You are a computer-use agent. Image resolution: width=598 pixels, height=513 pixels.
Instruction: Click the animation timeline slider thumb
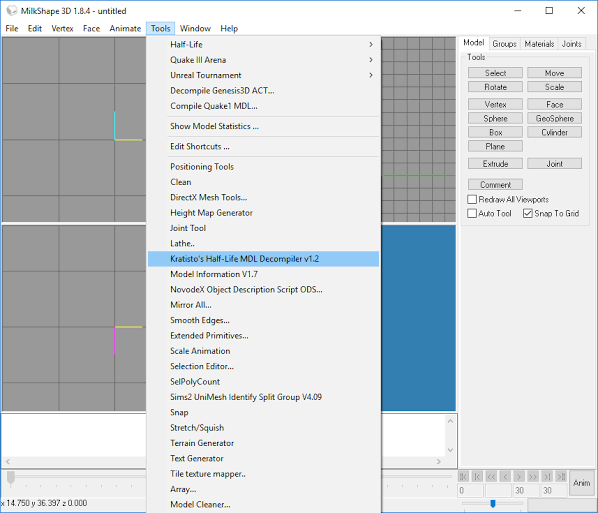tap(11, 477)
